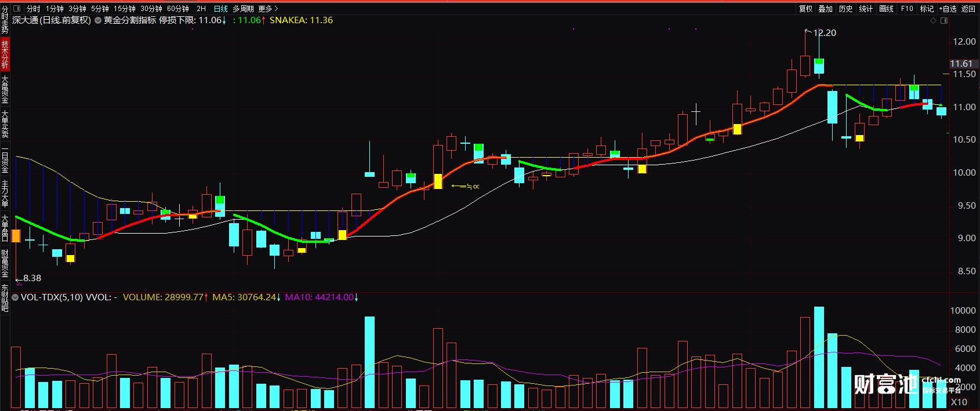Screen dimensions: 980x411
Task: Open 东财贴吧 sidebar tab
Action: pos(5,298)
